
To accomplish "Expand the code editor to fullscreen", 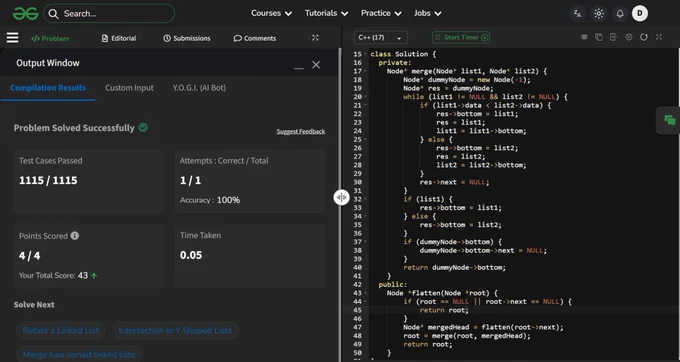I will (659, 37).
